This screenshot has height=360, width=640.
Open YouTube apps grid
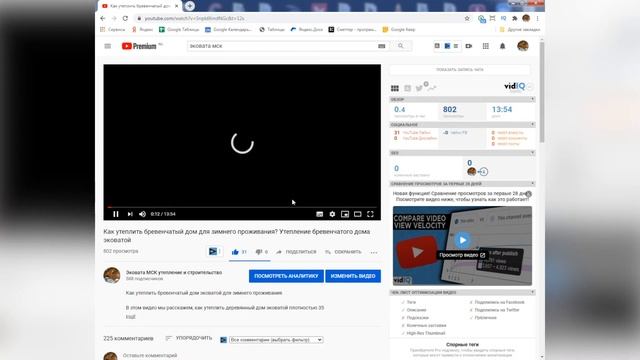pyautogui.click(x=486, y=46)
